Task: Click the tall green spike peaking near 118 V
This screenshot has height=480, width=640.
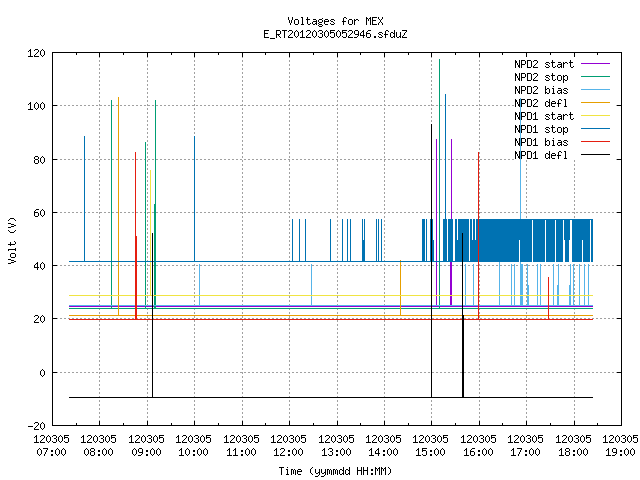Action: click(440, 184)
